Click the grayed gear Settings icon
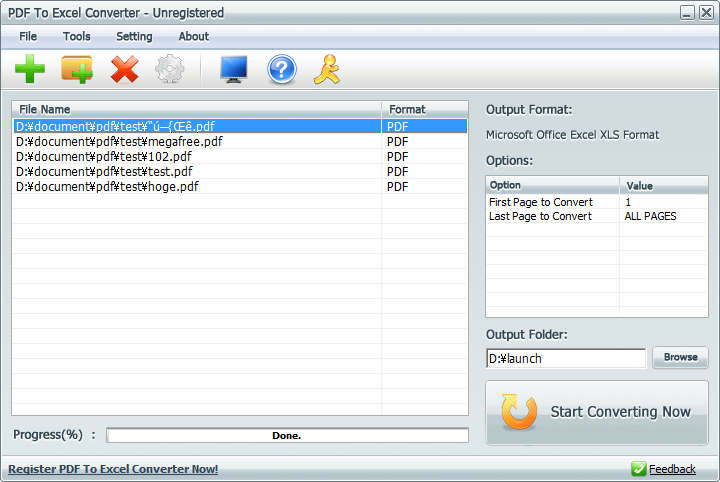Screen dimensions: 720x482 pyautogui.click(x=170, y=69)
